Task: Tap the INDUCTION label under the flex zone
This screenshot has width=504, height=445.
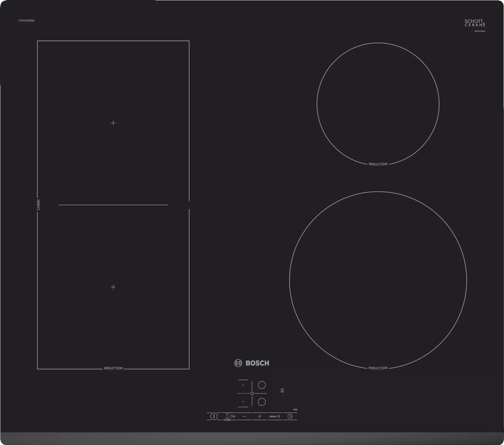Action: click(112, 368)
